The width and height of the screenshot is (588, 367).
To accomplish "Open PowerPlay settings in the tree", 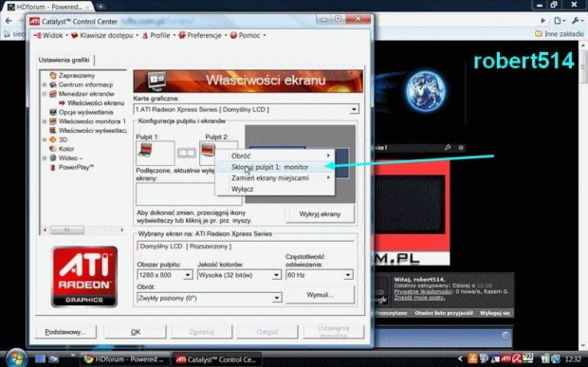I will (76, 167).
